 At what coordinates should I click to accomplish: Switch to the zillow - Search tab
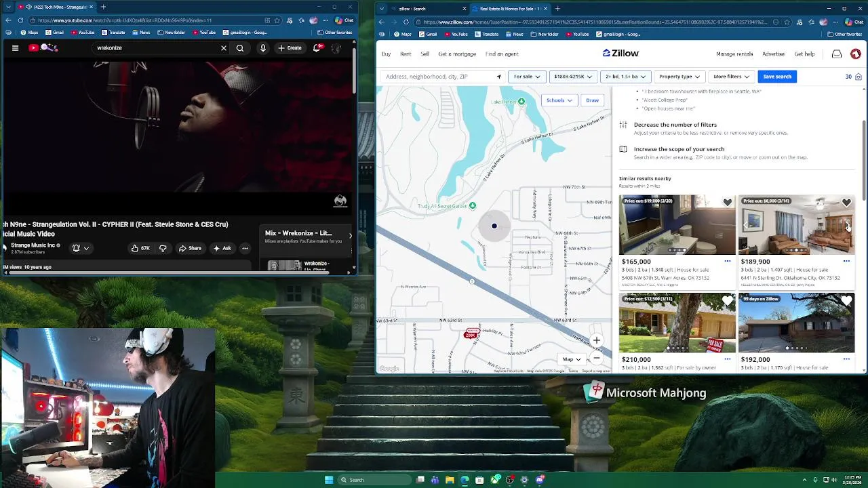click(x=429, y=9)
